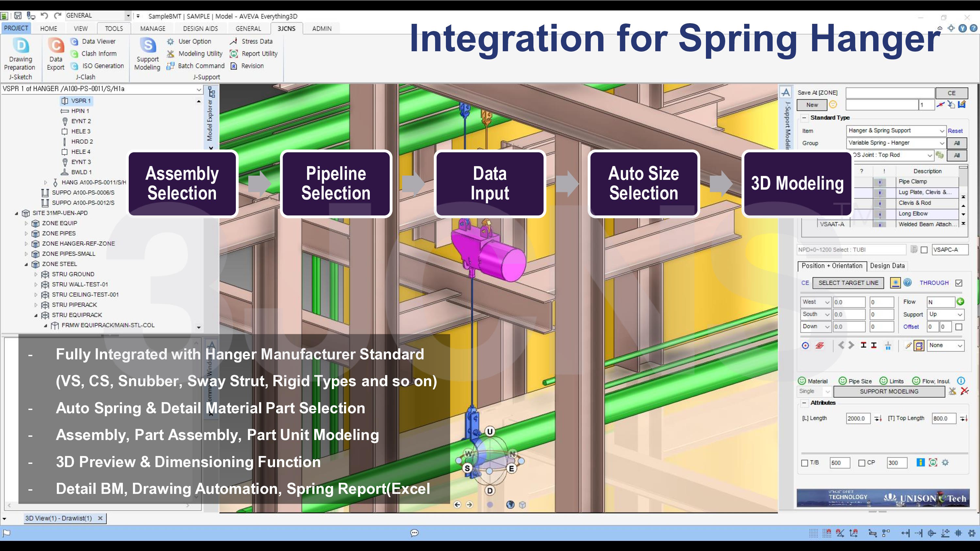
Task: Open the MANAGE ribbon tab
Action: pos(153,28)
